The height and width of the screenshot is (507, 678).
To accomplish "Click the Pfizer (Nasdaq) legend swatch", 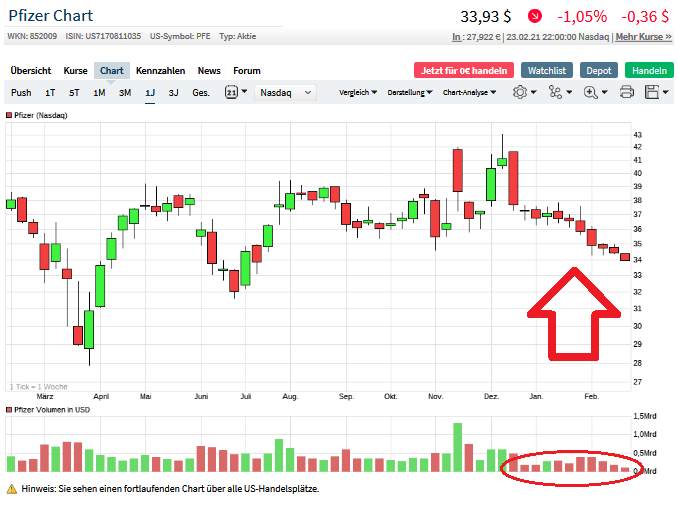I will pos(9,115).
